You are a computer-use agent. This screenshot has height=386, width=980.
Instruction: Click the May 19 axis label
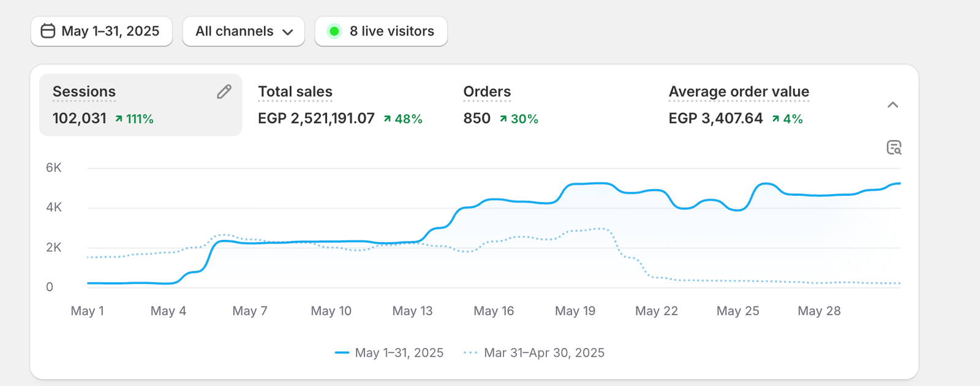(x=575, y=311)
